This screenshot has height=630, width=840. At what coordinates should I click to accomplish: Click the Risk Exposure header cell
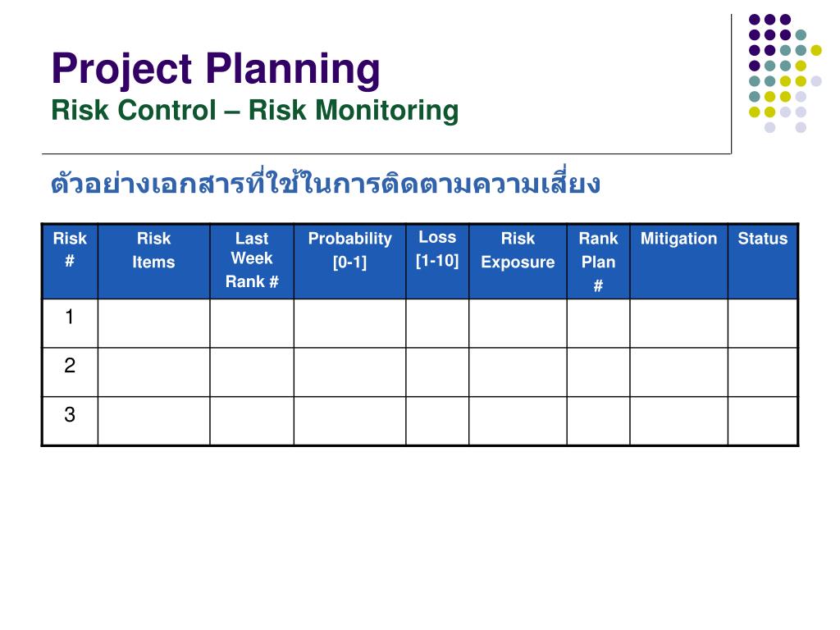coord(518,262)
